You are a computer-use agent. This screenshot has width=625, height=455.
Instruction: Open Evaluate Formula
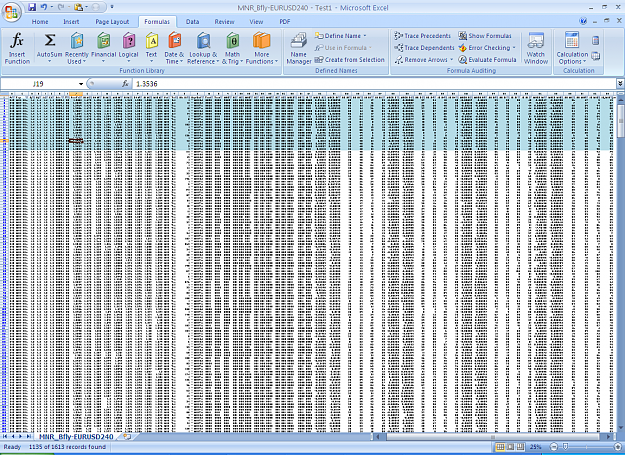(487, 60)
